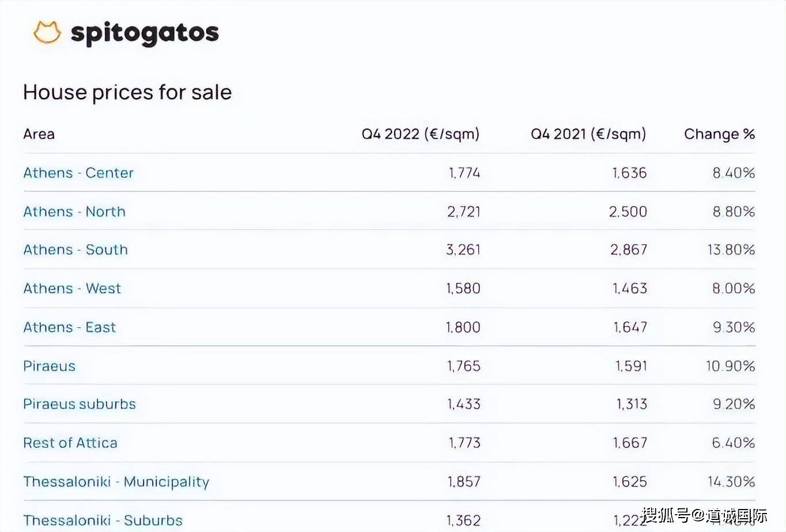The width and height of the screenshot is (786, 532).
Task: Select the Rest of Attica link
Action: point(70,443)
